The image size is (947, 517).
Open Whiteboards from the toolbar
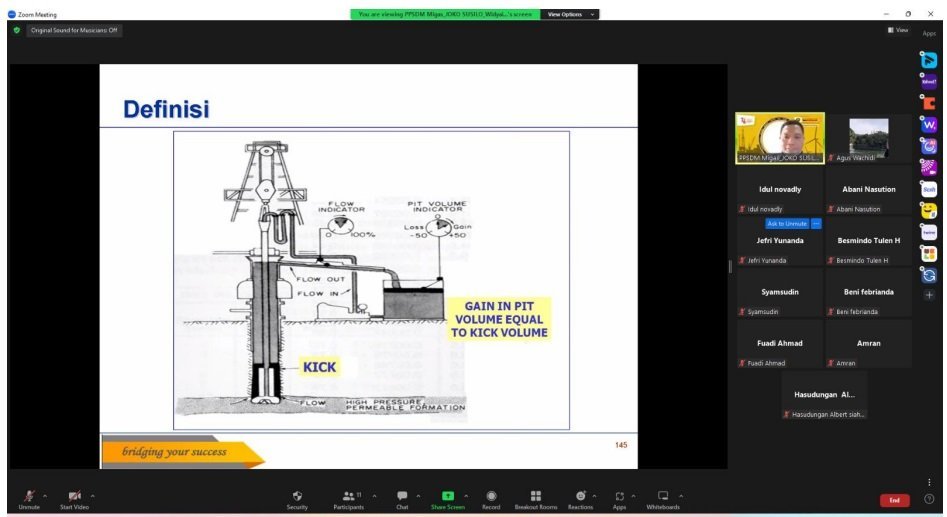click(662, 497)
